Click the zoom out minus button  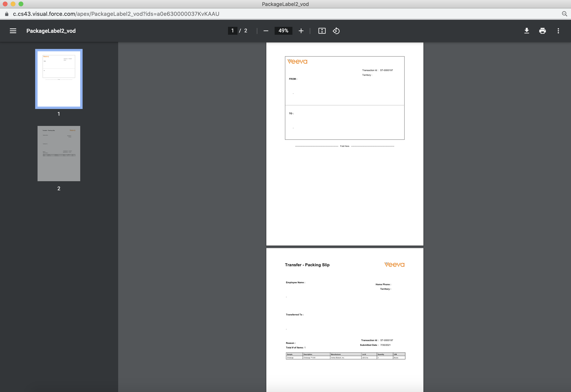[266, 31]
